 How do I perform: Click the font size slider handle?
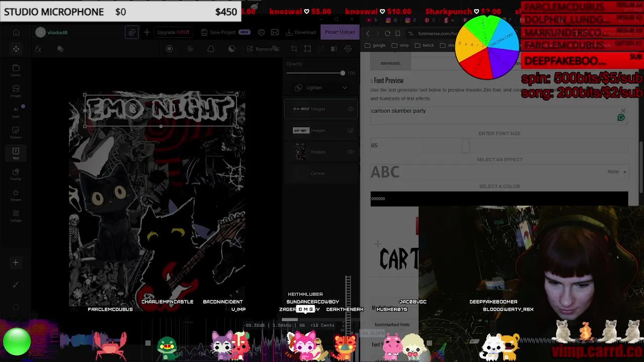466,146
